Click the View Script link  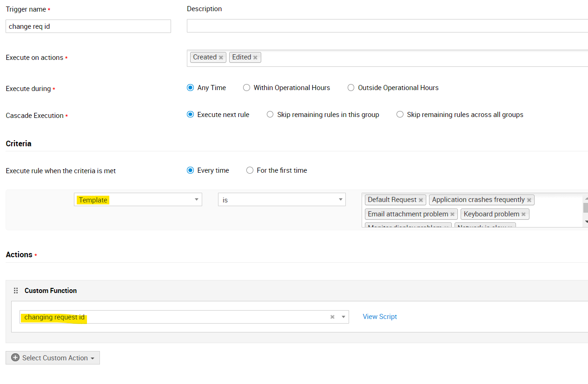tap(380, 317)
